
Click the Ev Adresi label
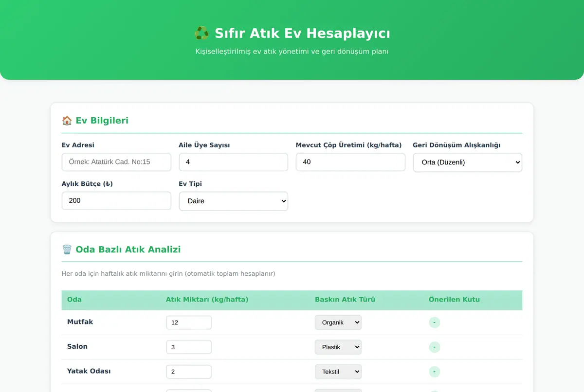coord(78,145)
